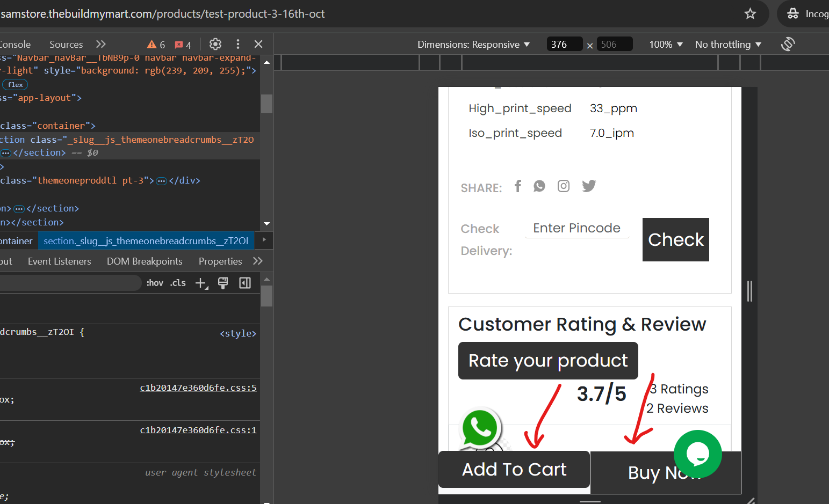829x504 pixels.
Task: Click the flex badge in Elements tree
Action: pyautogui.click(x=15, y=85)
